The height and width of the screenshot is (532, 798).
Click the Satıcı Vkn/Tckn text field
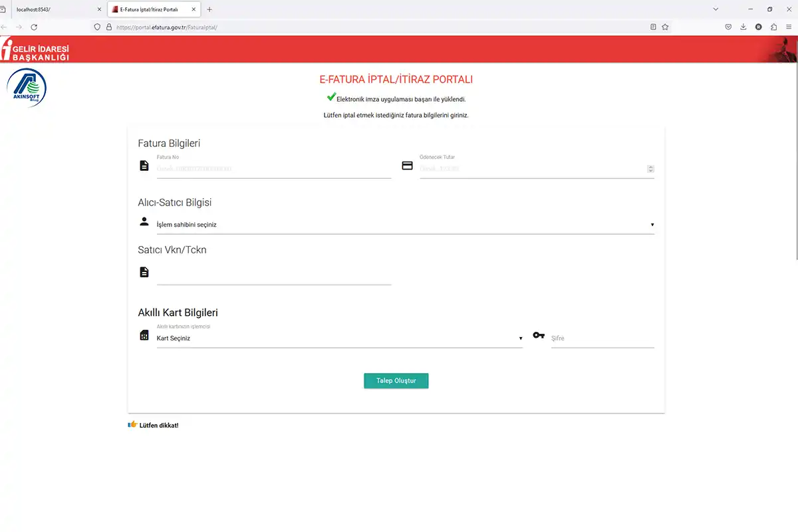pyautogui.click(x=273, y=275)
